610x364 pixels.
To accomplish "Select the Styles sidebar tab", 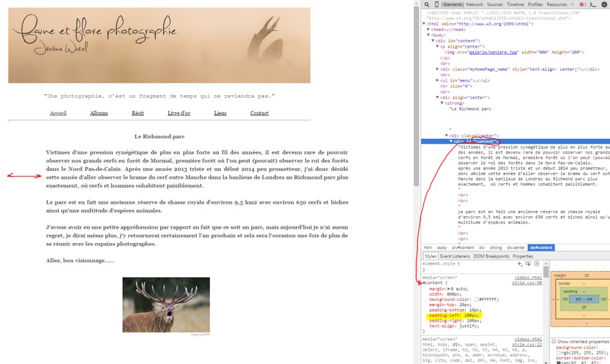I will (x=430, y=256).
